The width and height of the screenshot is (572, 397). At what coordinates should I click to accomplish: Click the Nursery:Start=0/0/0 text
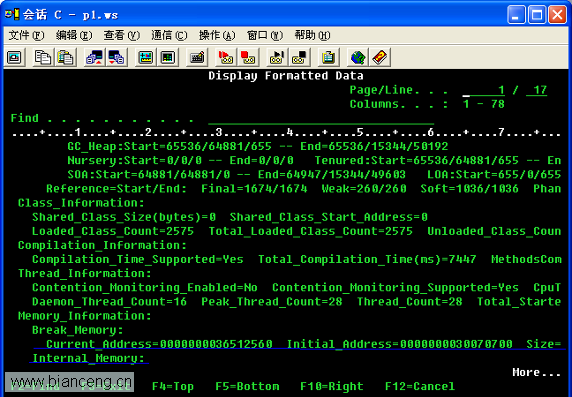click(x=135, y=161)
